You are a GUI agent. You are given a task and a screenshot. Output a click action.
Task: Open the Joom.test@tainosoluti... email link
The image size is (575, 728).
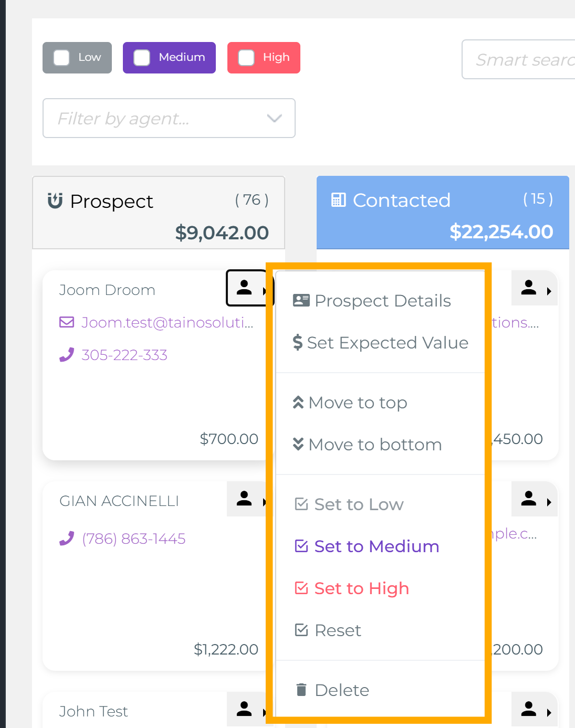point(167,322)
